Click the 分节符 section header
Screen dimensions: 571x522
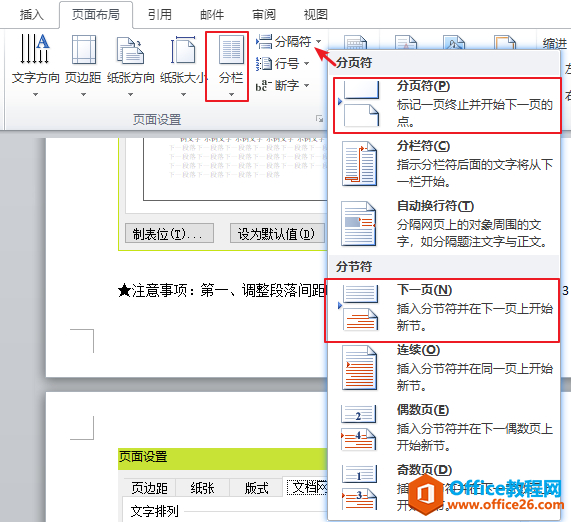[x=354, y=266]
